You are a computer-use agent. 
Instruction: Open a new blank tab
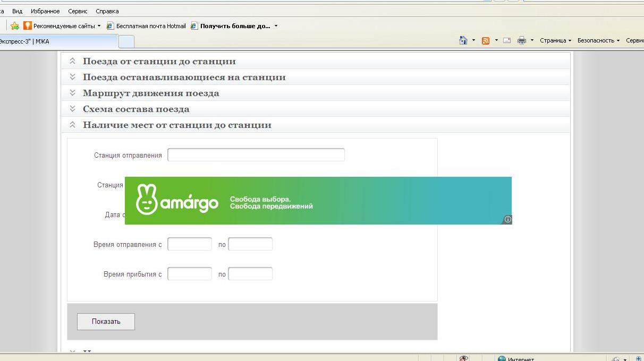tap(126, 41)
